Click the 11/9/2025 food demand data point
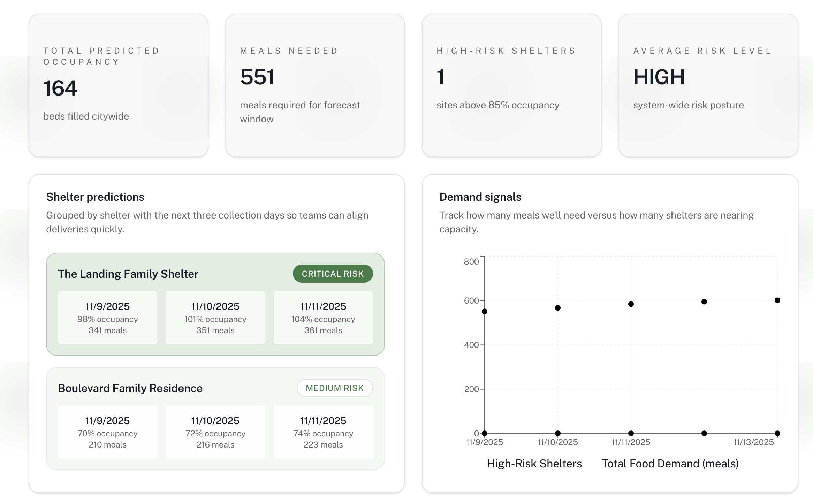Image resolution: width=813 pixels, height=504 pixels. click(485, 311)
